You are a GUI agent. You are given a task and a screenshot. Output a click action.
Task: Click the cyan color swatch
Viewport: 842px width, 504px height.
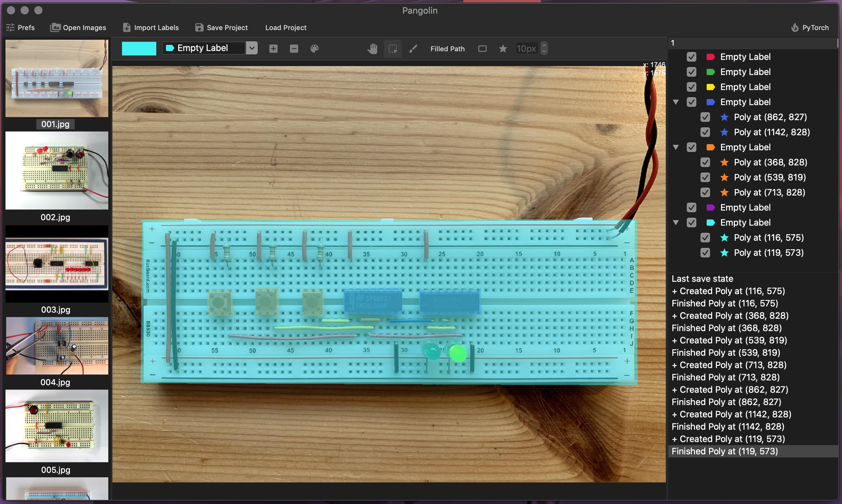[x=139, y=48]
